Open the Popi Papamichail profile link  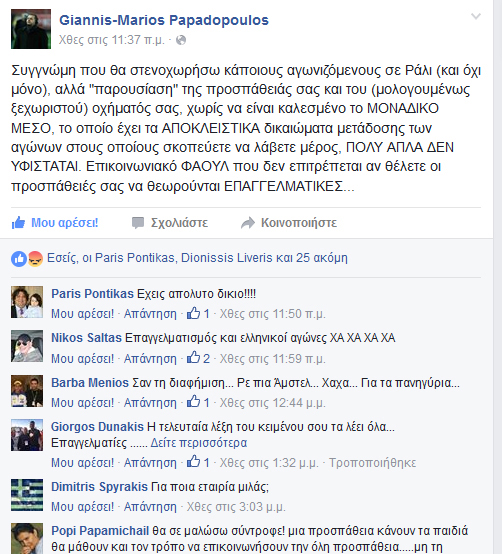coord(100,531)
